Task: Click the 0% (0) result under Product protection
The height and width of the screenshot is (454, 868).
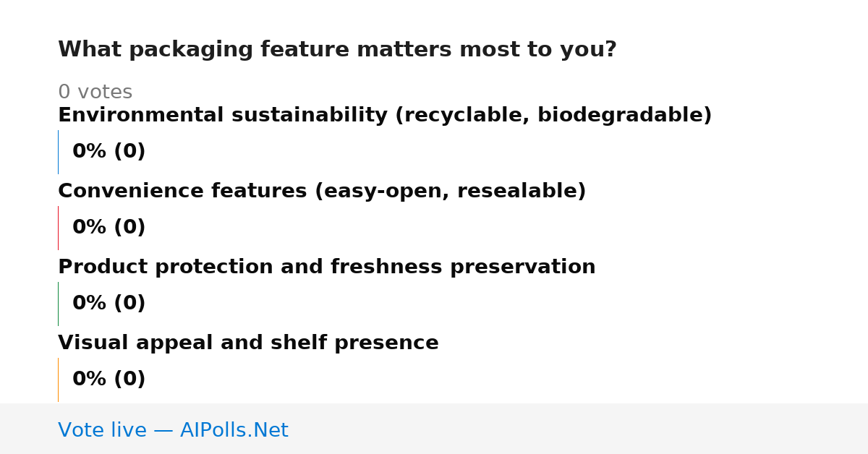Action: pyautogui.click(x=109, y=304)
